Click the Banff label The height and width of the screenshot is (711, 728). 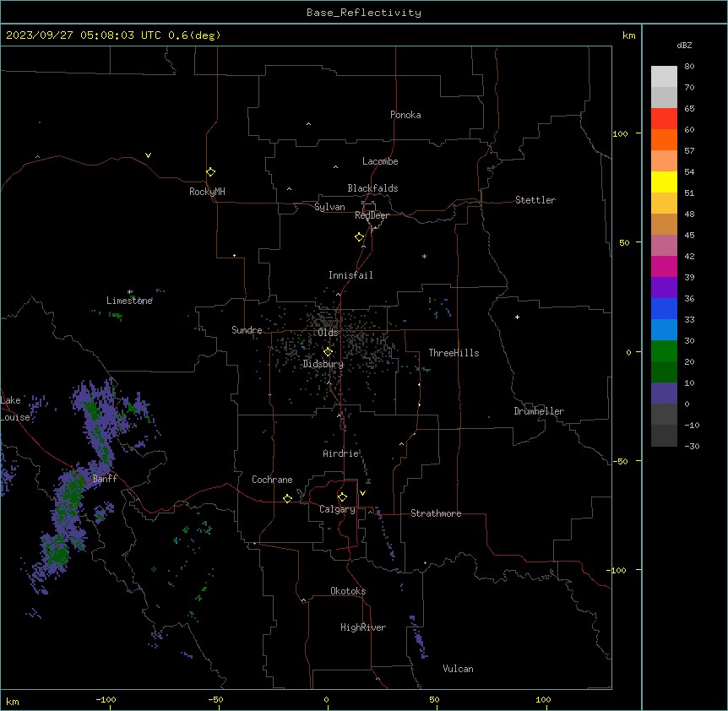pyautogui.click(x=105, y=479)
